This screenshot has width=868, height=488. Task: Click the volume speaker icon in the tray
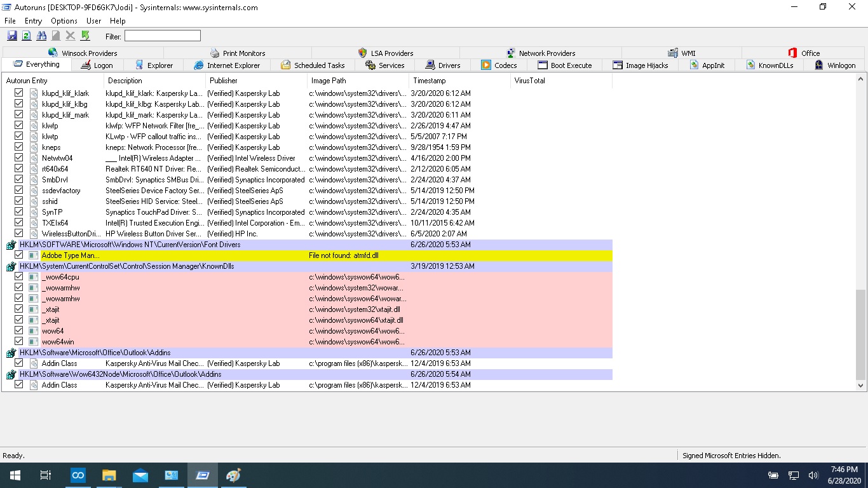813,475
